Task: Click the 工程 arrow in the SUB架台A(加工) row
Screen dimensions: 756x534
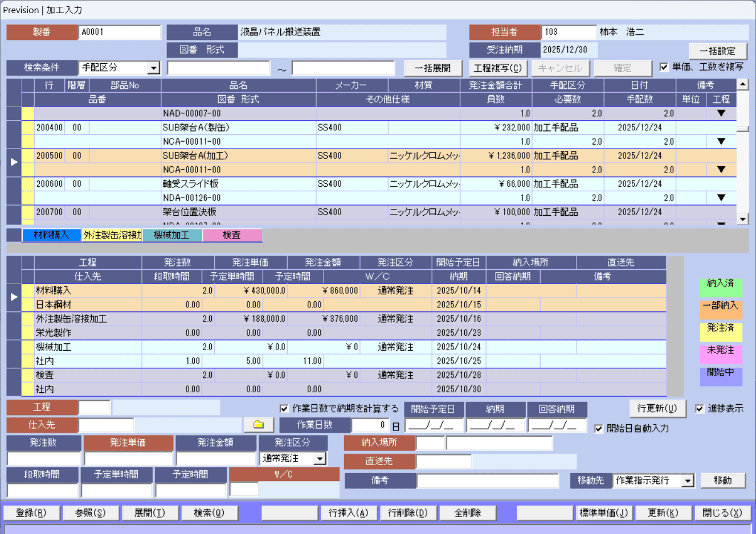Action: [721, 170]
